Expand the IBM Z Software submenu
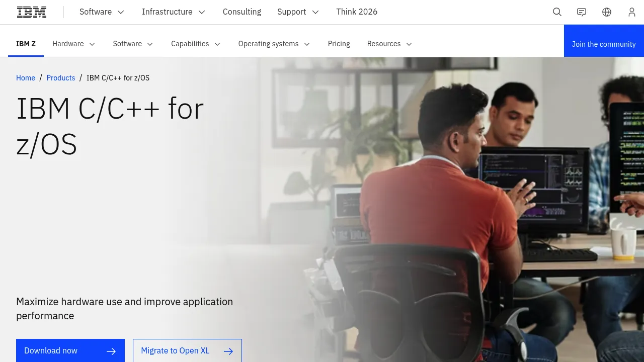644x362 pixels. click(133, 44)
